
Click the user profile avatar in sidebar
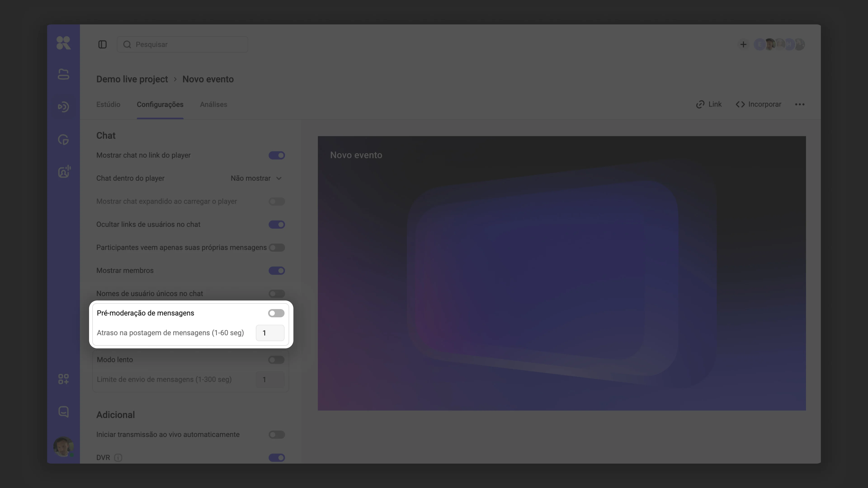pos(63,447)
